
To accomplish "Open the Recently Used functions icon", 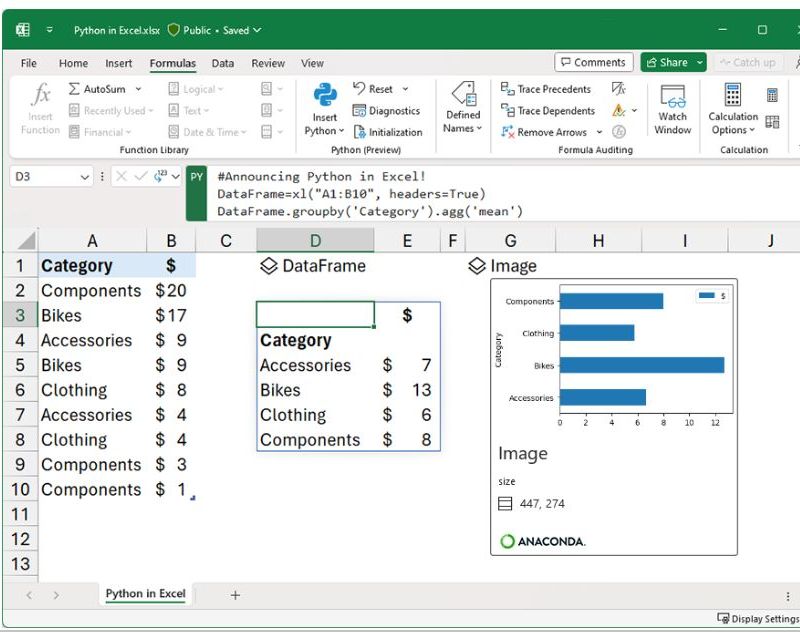I will 74,110.
